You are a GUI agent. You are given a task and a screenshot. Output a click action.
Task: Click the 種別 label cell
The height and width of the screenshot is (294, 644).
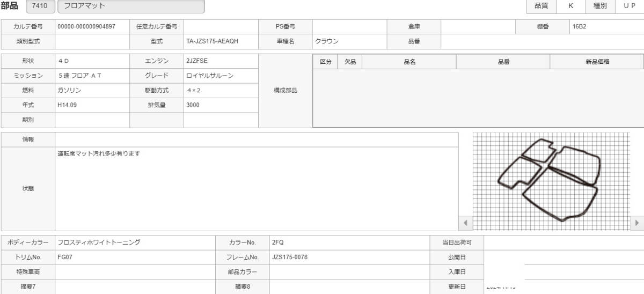pyautogui.click(x=600, y=6)
